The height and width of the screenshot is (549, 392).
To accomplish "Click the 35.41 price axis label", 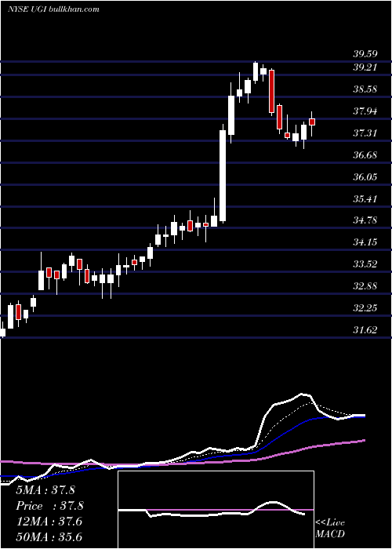I will (365, 199).
